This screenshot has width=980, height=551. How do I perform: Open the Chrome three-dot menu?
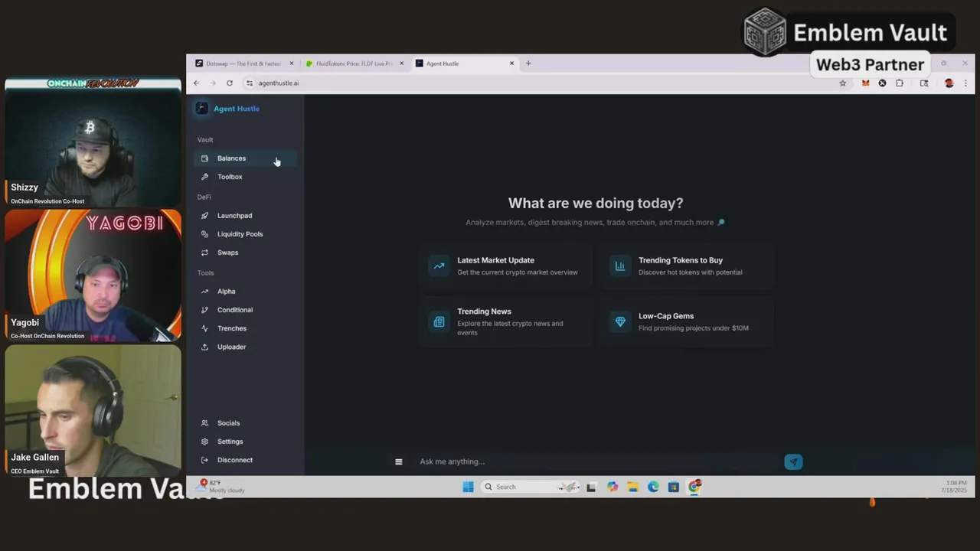(x=965, y=83)
